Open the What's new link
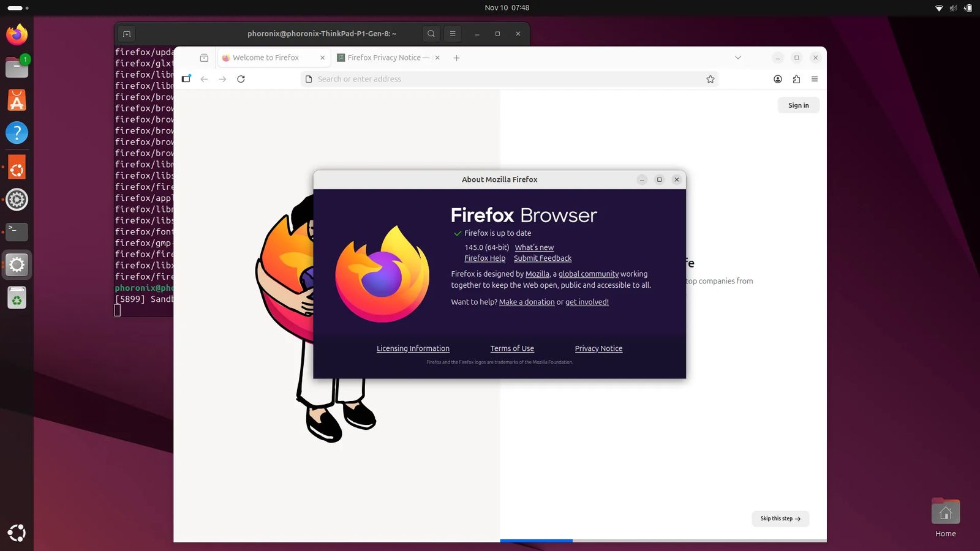 [x=534, y=247]
